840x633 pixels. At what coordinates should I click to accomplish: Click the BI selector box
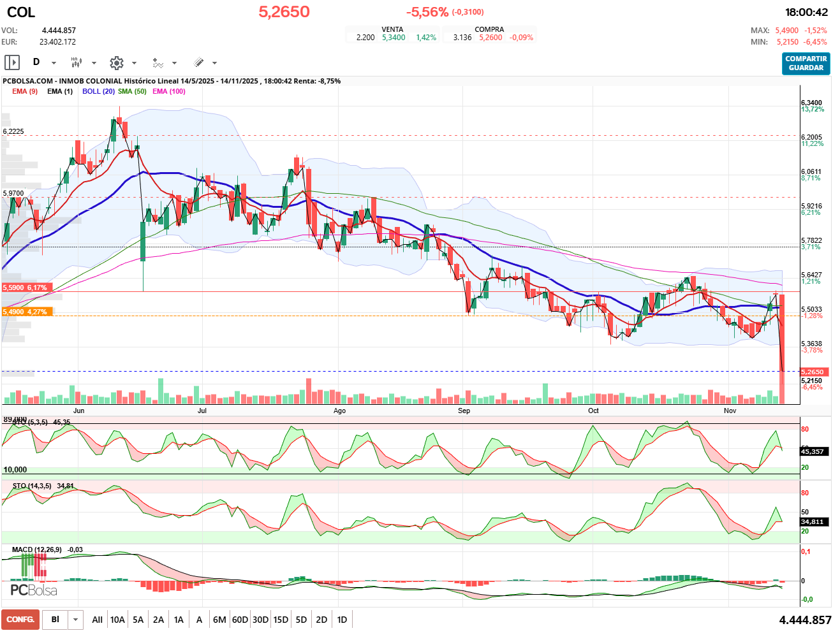coord(55,620)
